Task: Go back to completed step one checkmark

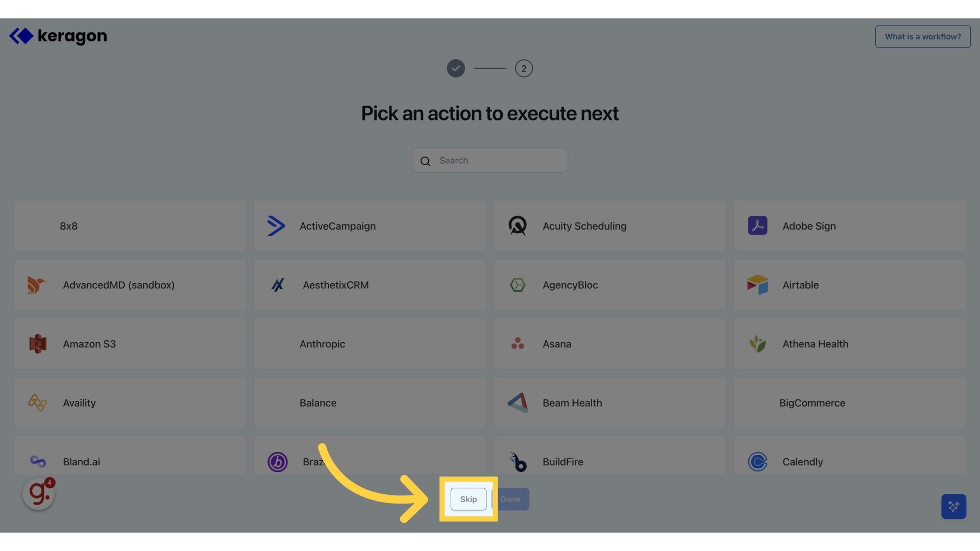Action: (x=456, y=68)
